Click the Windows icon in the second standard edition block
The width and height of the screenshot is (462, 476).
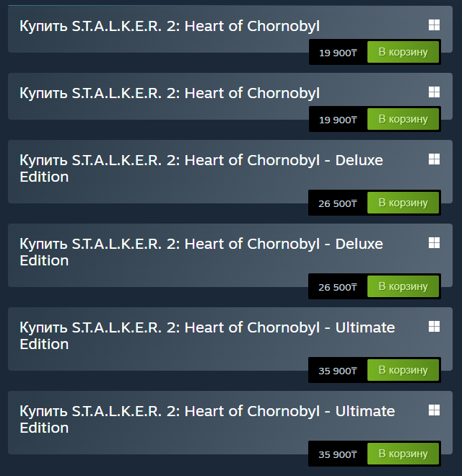(434, 92)
